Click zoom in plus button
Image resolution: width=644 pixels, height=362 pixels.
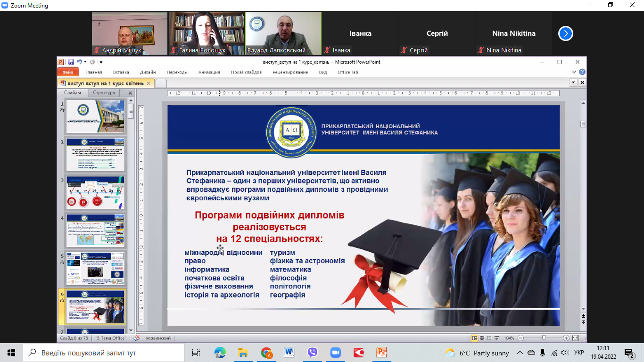coord(566,338)
